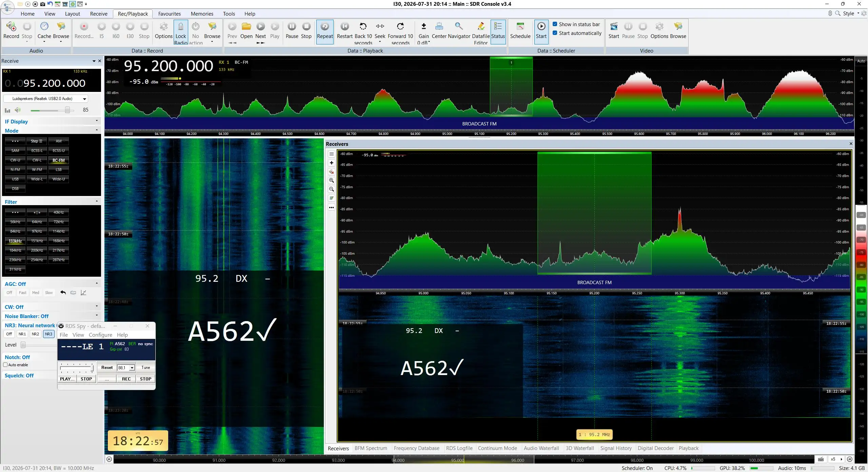Switch to the RDS Logfile tab
This screenshot has width=868, height=472.
pos(459,448)
